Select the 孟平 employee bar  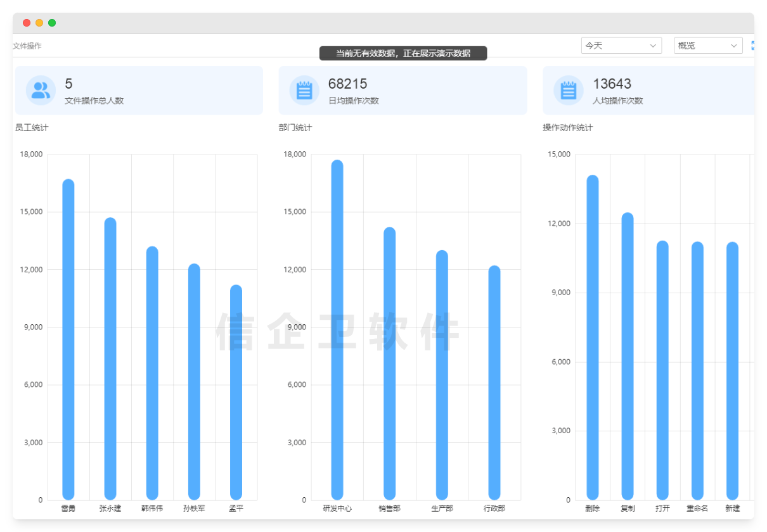point(236,393)
